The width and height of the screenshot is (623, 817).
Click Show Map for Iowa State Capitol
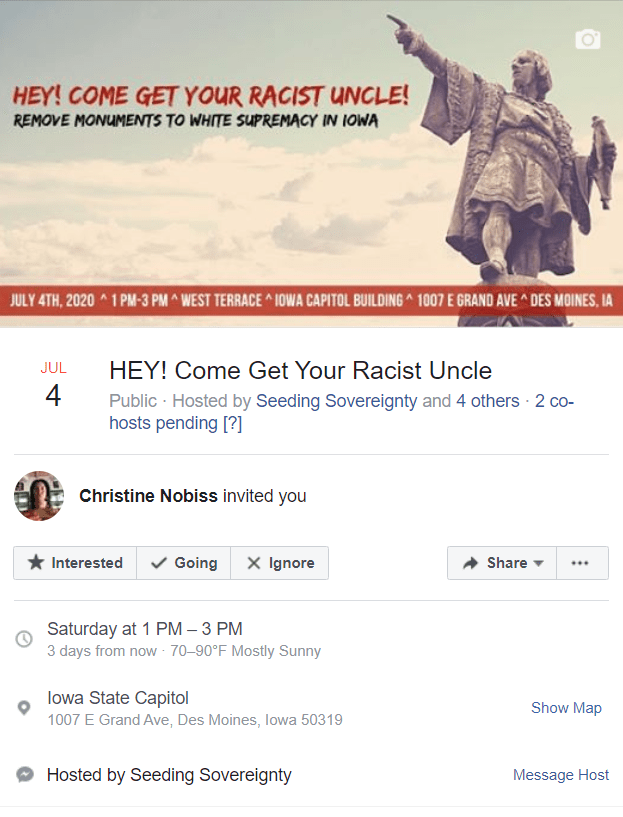click(x=566, y=708)
